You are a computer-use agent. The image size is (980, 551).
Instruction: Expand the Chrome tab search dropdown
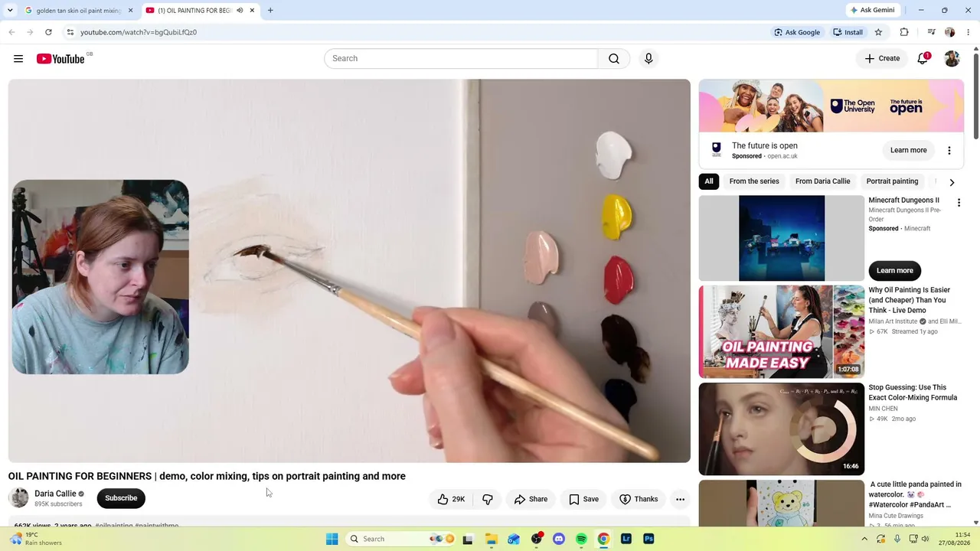click(x=10, y=11)
